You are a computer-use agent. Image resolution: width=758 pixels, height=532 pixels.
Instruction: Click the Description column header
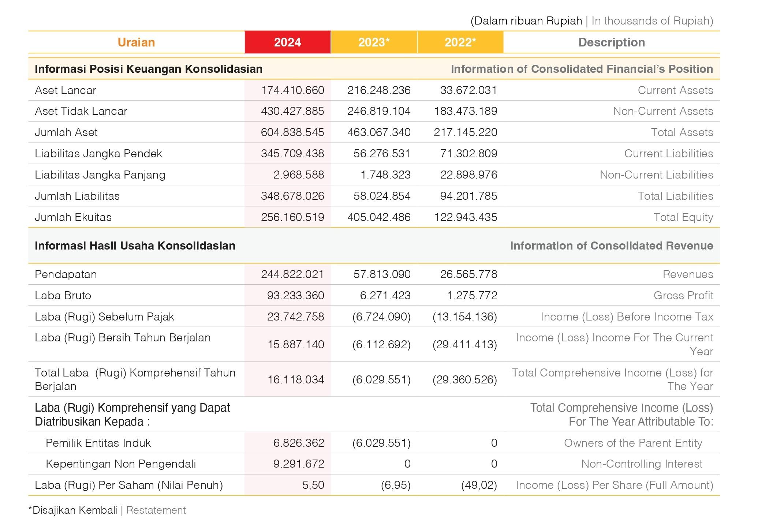[612, 42]
